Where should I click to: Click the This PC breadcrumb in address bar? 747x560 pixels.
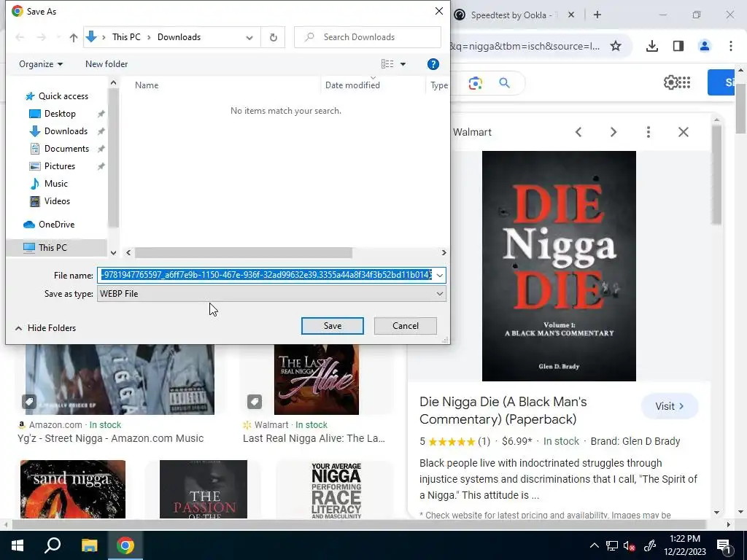[x=126, y=37]
